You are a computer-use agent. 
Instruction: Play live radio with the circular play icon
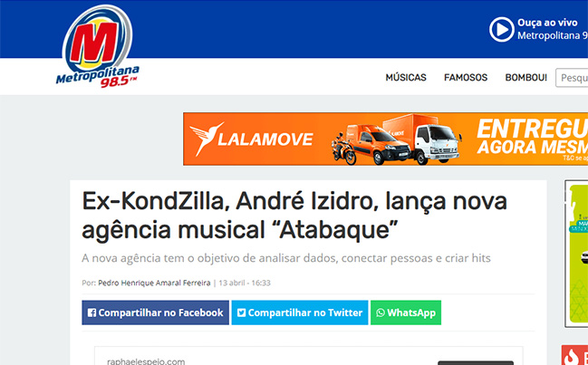tap(501, 29)
